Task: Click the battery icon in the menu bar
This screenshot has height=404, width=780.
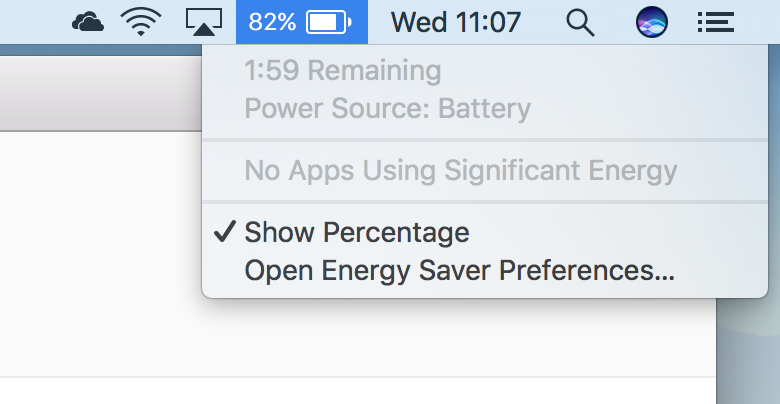Action: pos(329,22)
